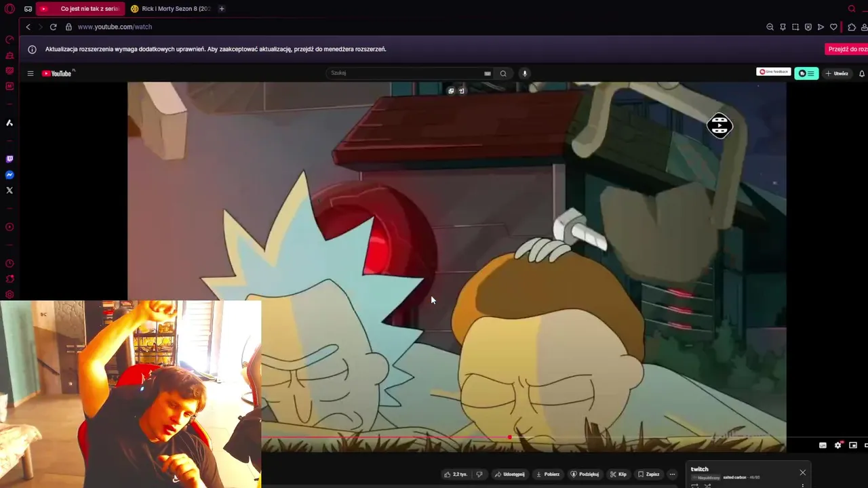Like the video with 2,2 tys. likes
This screenshot has width=868, height=488.
point(455,474)
